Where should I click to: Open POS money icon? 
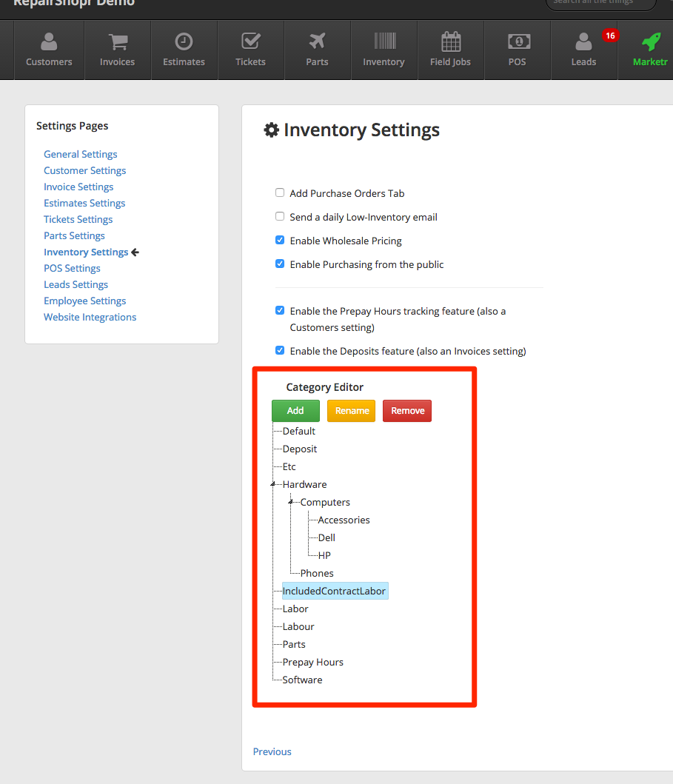[517, 41]
